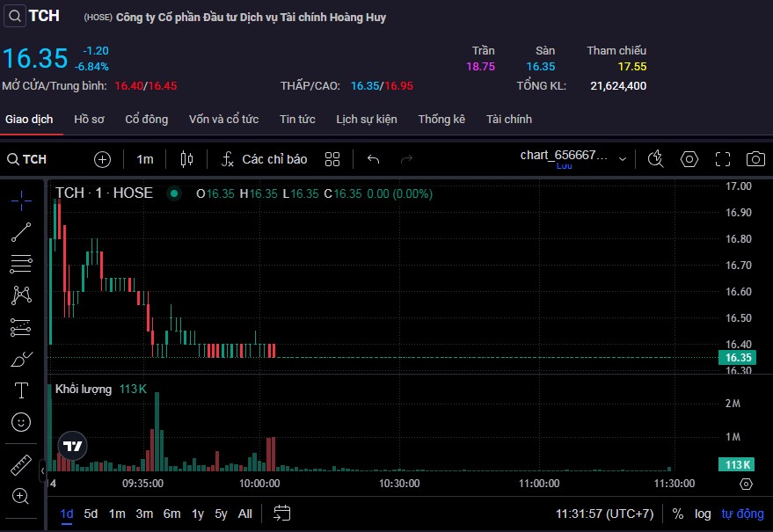Select the Text annotation tool
This screenshot has width=773, height=532.
click(21, 390)
